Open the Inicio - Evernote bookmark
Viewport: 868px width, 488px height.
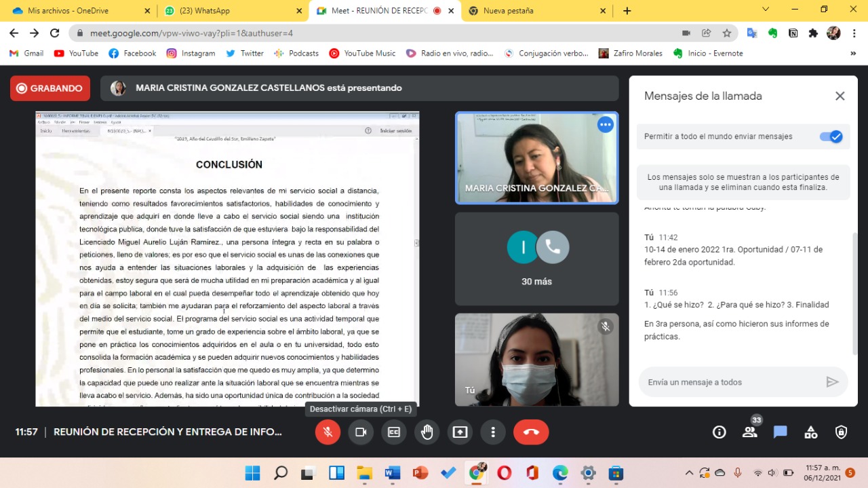click(708, 53)
